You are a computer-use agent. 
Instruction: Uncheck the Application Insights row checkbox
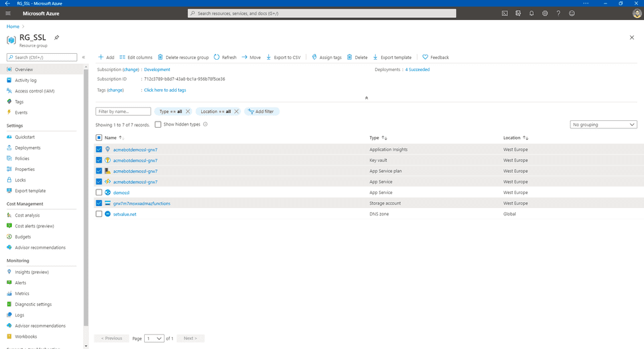click(x=99, y=149)
